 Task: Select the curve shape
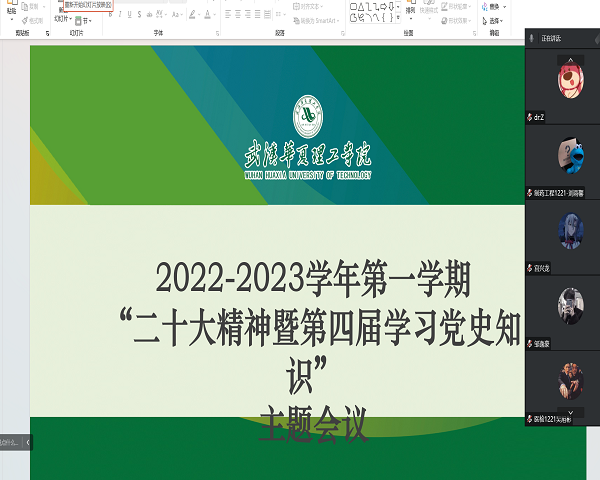tap(376, 17)
